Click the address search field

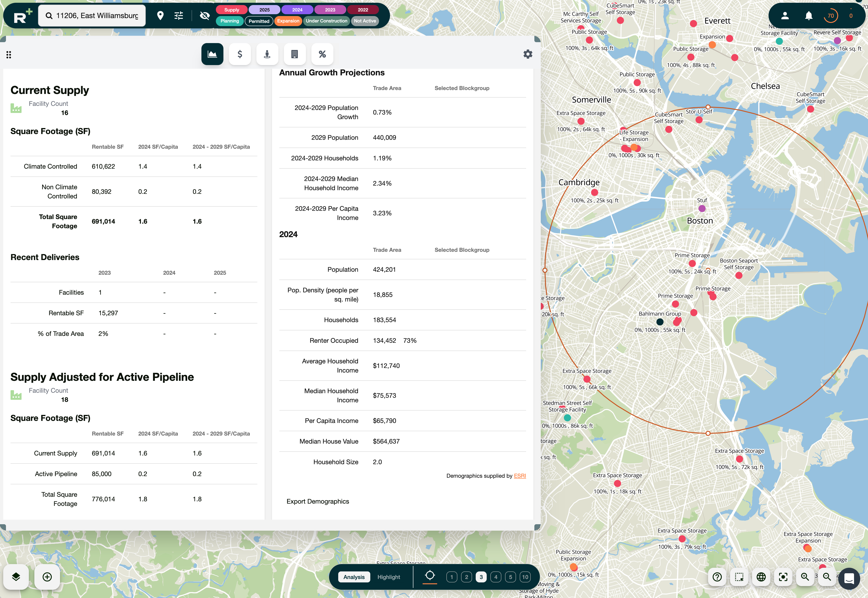pyautogui.click(x=97, y=15)
